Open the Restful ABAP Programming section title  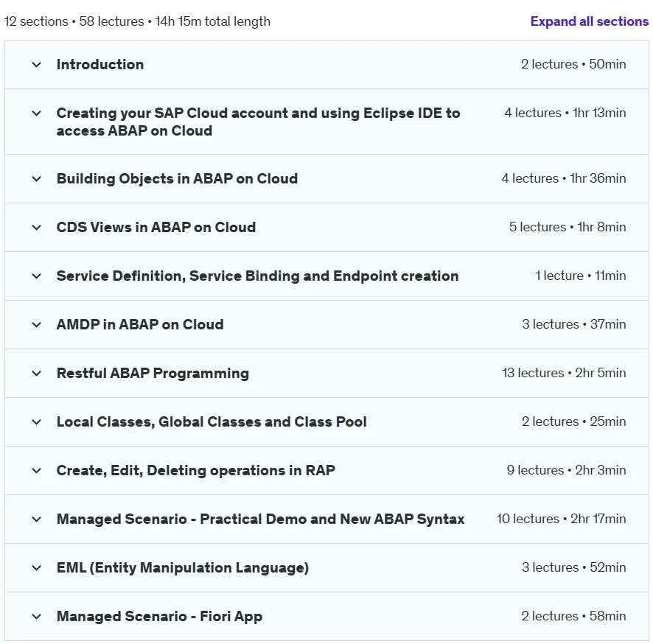[153, 374]
